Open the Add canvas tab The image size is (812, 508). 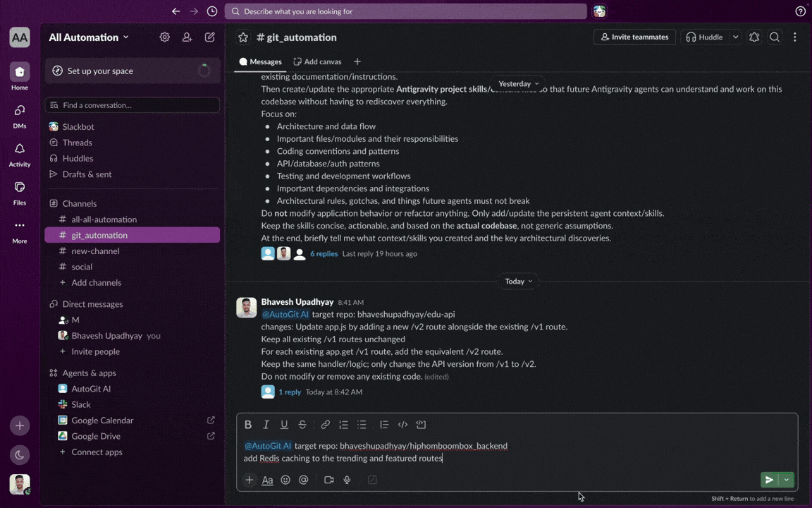point(317,61)
